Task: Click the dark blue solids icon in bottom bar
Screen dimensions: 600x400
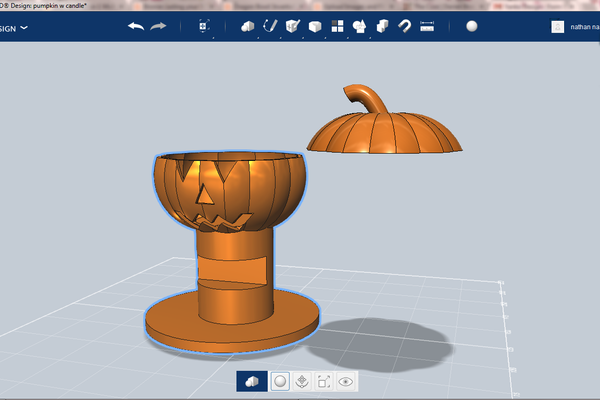Action: (253, 381)
